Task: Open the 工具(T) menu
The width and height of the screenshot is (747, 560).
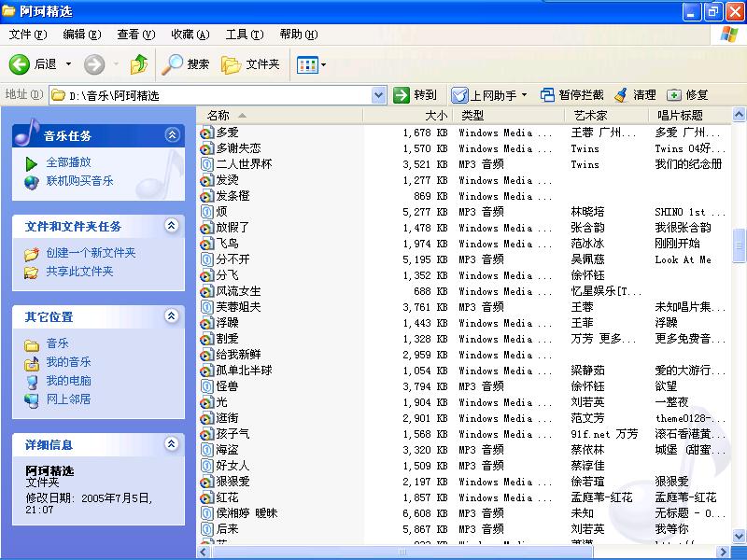Action: tap(244, 35)
